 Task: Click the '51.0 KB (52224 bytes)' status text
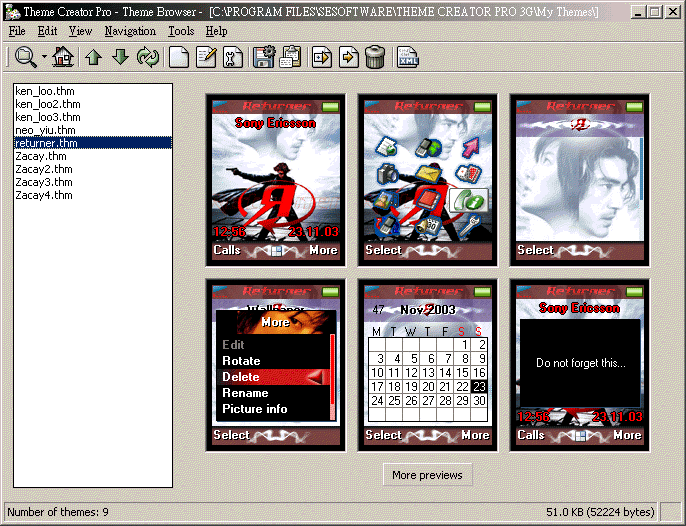click(x=600, y=512)
